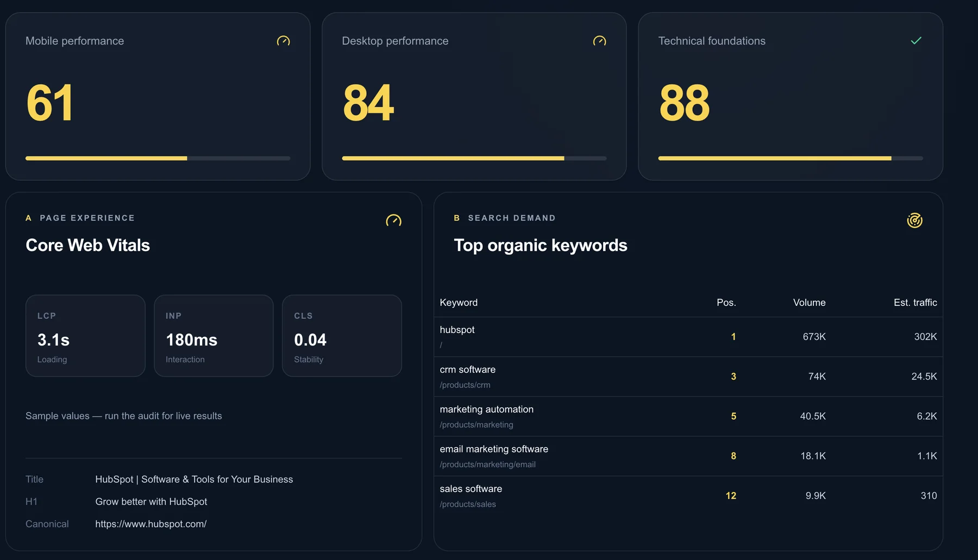Click the Desktop performance score 84
Viewport: 978px width, 560px height.
pos(368,103)
